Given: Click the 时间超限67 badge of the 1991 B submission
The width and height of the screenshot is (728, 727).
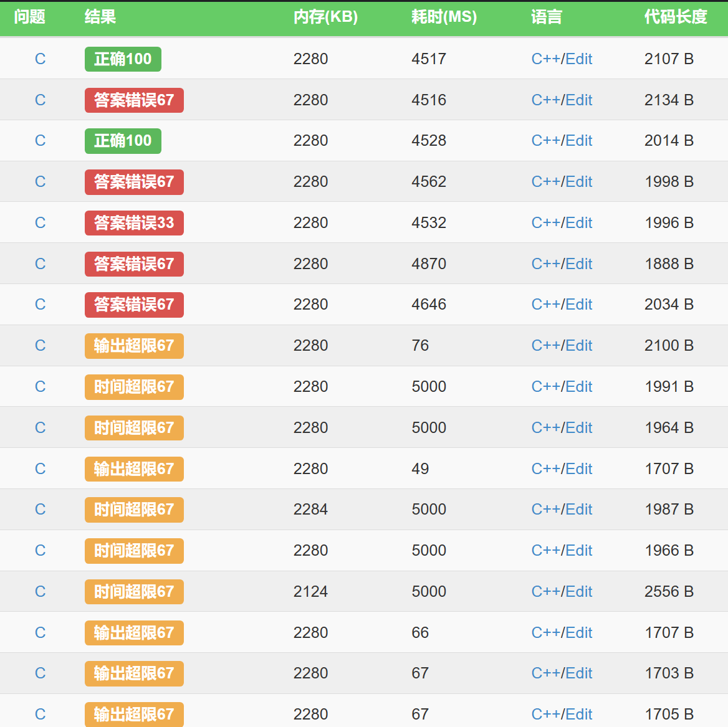Looking at the screenshot, I should [x=134, y=386].
